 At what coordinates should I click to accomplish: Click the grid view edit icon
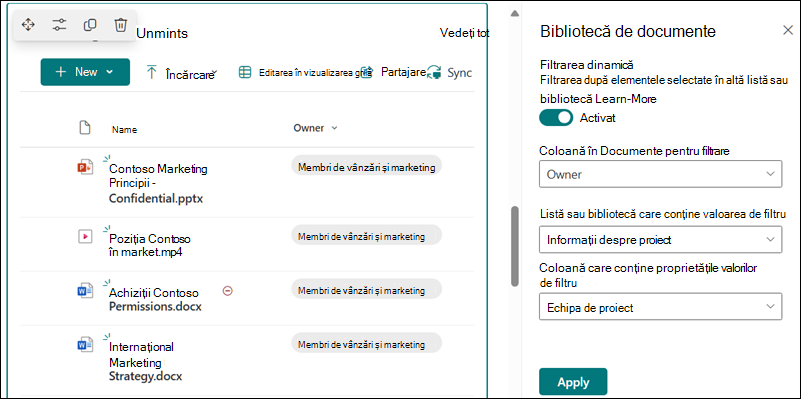(x=245, y=73)
